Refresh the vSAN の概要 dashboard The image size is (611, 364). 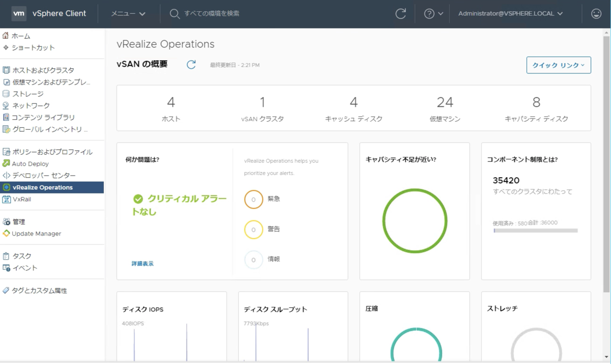(x=191, y=65)
